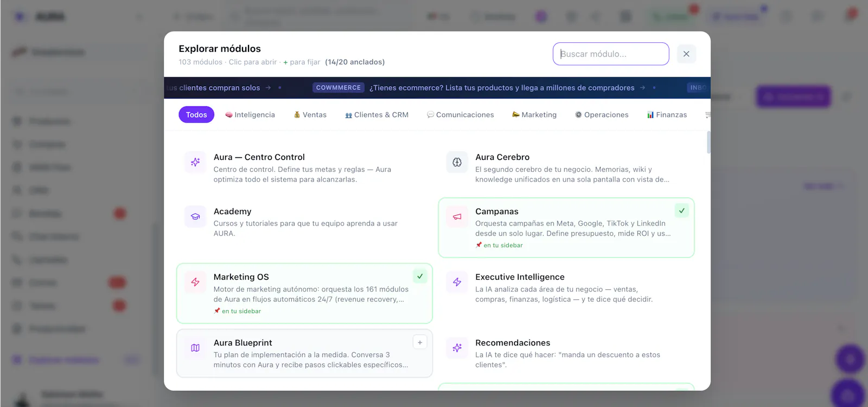This screenshot has width=868, height=407.
Task: Open the Comunicaciones tab
Action: (461, 115)
